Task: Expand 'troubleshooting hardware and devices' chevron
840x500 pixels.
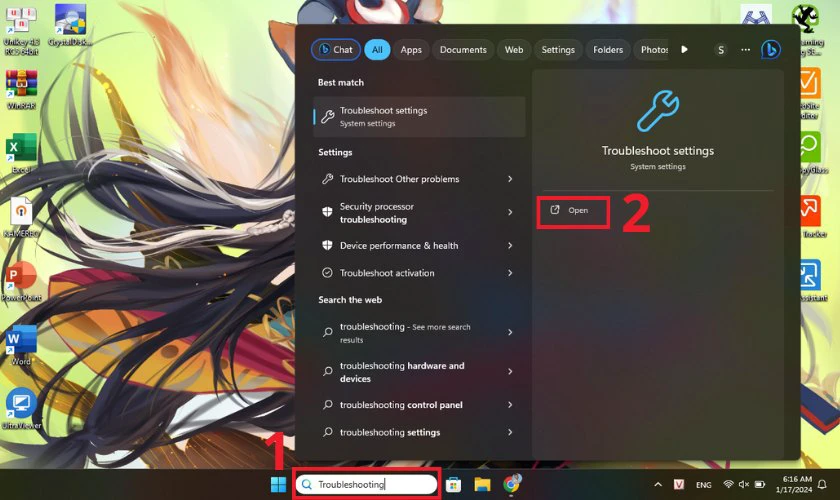Action: pos(510,372)
